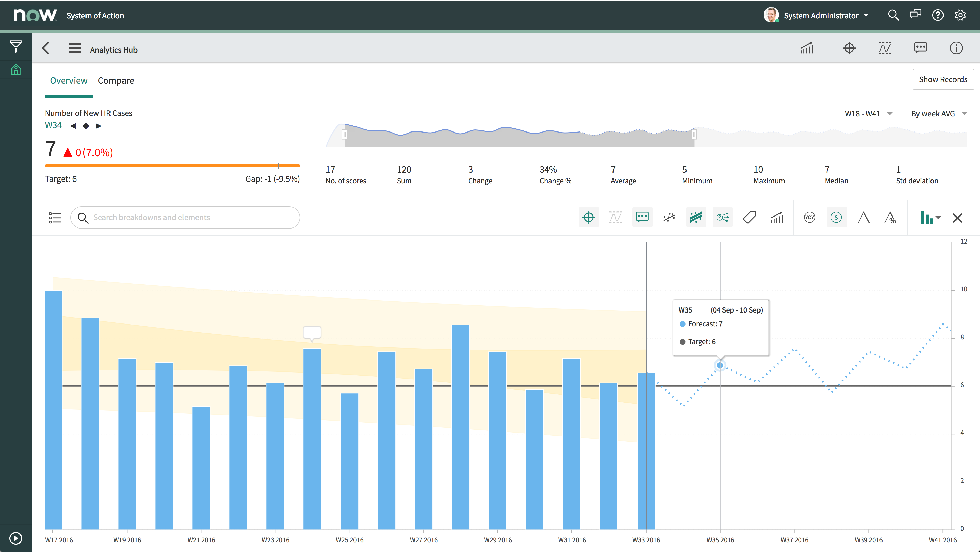Toggle the seasonality (S) indicator
Viewport: 980px width, 552px height.
[837, 217]
